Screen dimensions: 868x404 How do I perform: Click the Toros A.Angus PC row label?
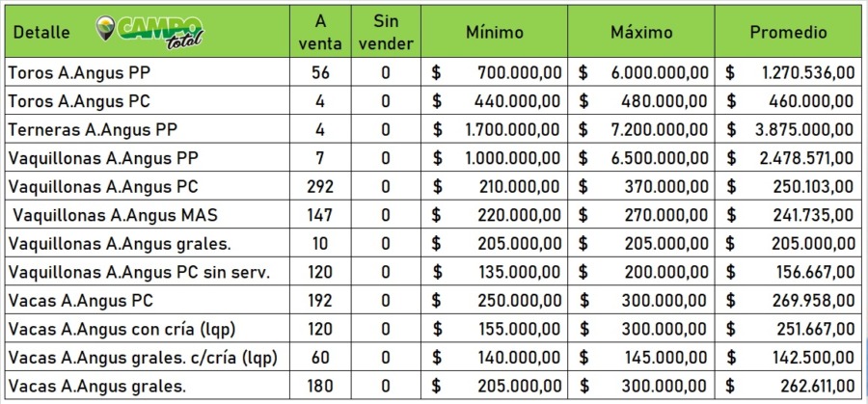tap(79, 100)
